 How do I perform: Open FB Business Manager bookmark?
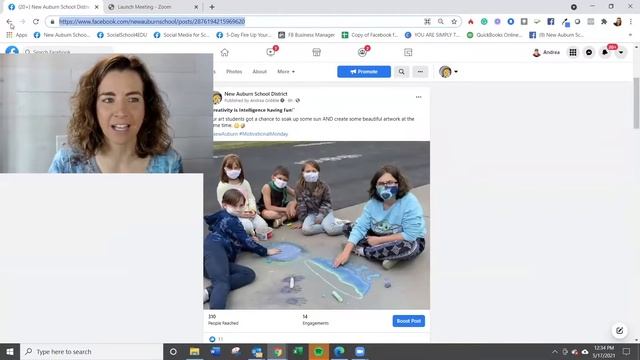[x=306, y=35]
